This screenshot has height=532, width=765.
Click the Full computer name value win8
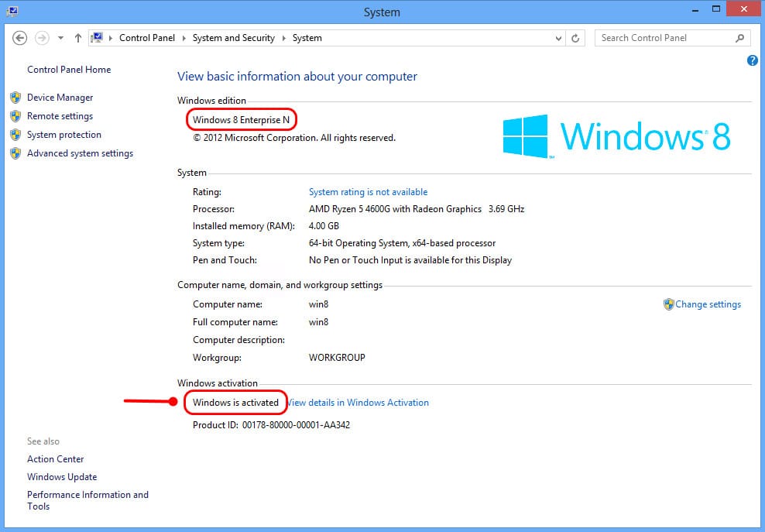(x=318, y=322)
